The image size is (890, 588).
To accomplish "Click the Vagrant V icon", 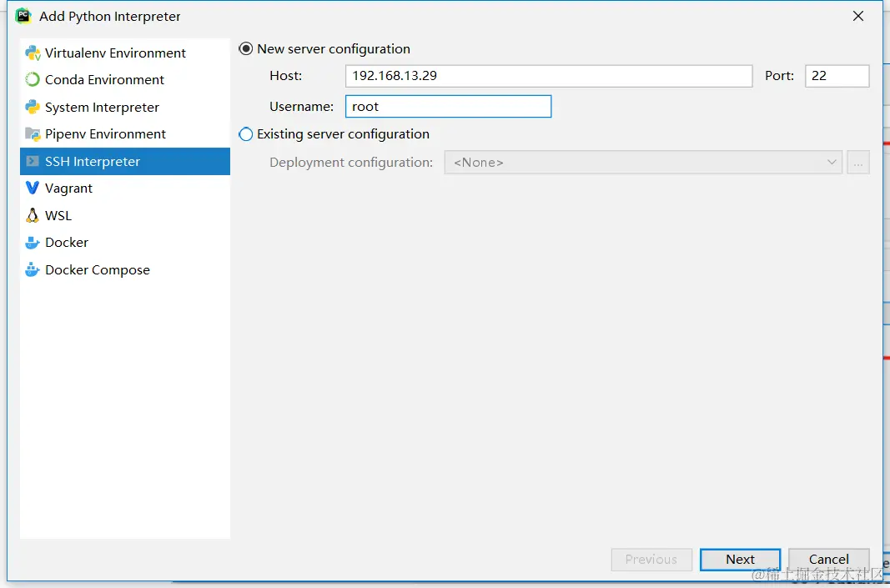I will click(x=33, y=188).
